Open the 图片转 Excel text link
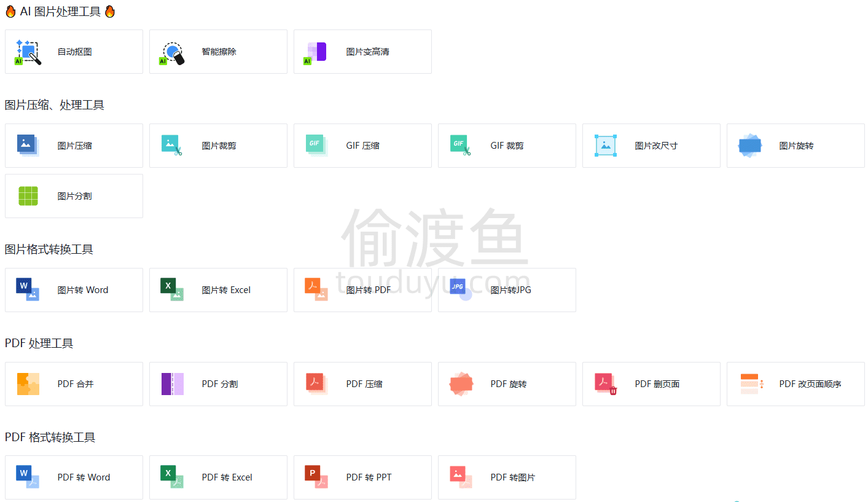 [x=227, y=290]
